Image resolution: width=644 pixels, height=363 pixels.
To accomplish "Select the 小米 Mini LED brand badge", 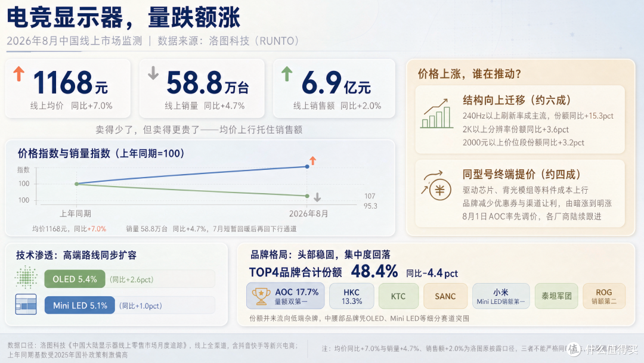I will click(x=501, y=296).
